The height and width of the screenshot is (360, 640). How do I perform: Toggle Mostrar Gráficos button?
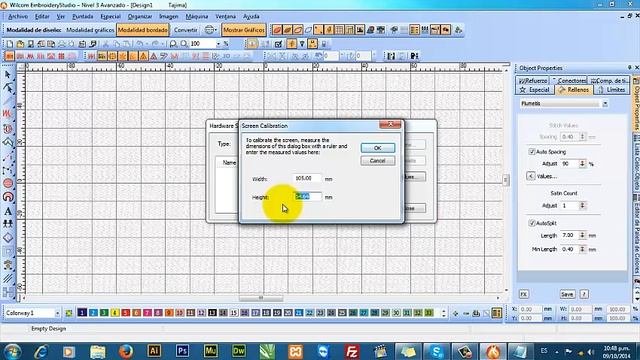(244, 30)
